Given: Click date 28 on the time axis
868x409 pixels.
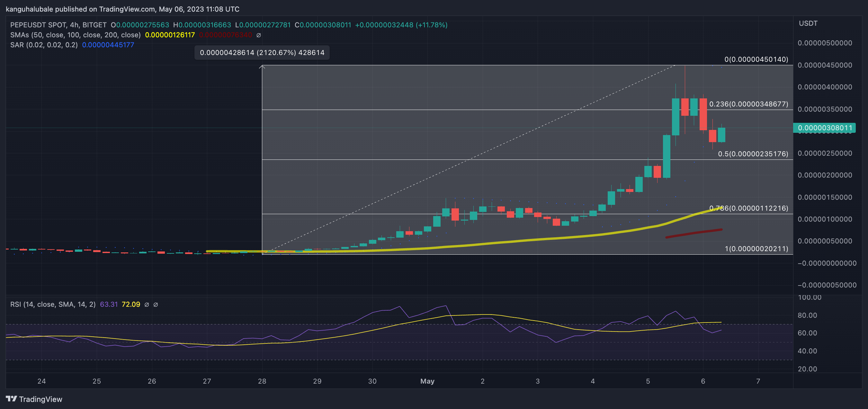Looking at the screenshot, I should (262, 381).
